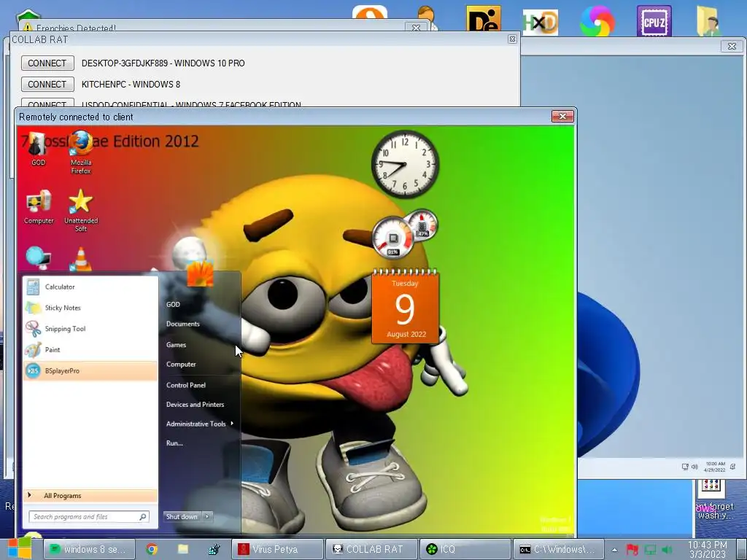
Task: Open Control Panel from the Start menu
Action: click(x=186, y=385)
